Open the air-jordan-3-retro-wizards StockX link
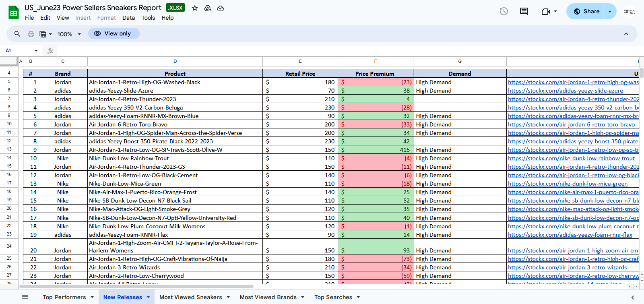The image size is (644, 304). pos(567,267)
